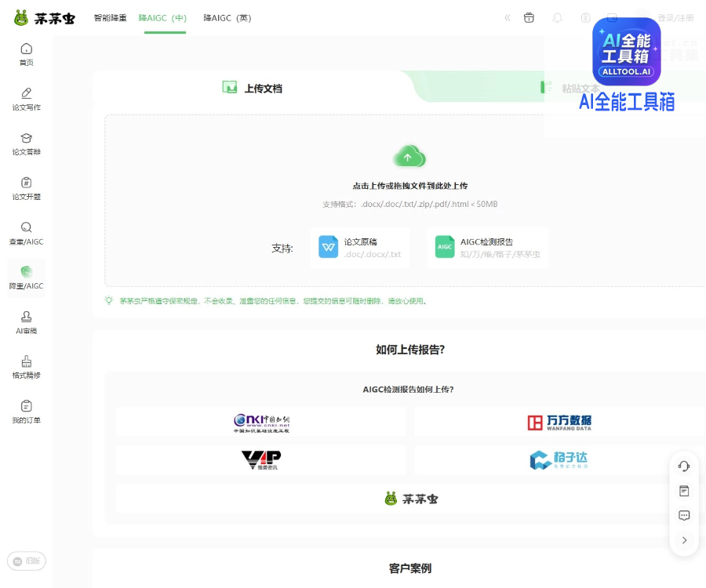The width and height of the screenshot is (706, 588).
Task: Click the VIP 维普资讯 logo card
Action: coord(261,460)
